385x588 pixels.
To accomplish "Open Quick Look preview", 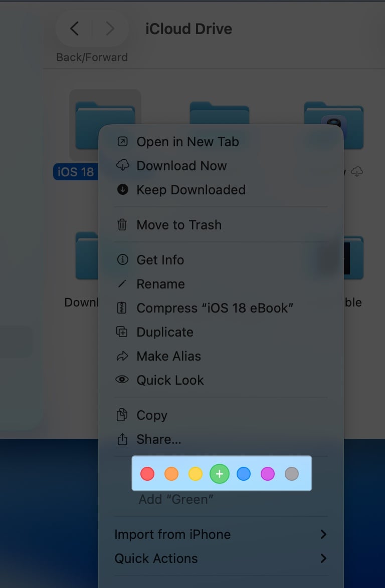I will click(221, 380).
